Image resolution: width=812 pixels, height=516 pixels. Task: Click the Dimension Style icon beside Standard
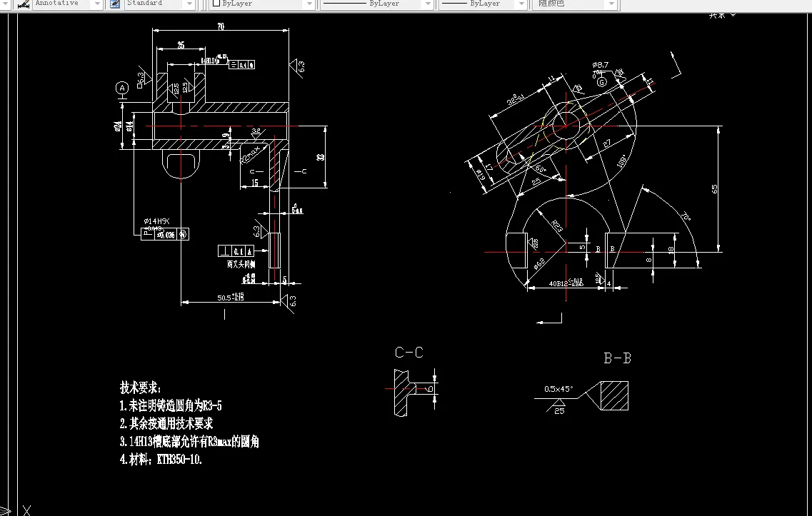coord(114,4)
